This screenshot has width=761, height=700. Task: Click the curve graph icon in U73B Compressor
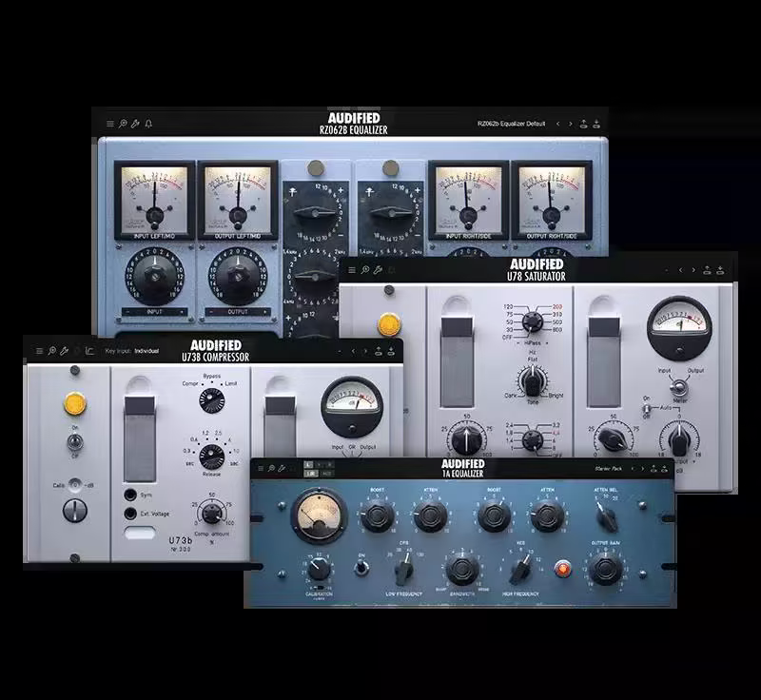tap(89, 351)
